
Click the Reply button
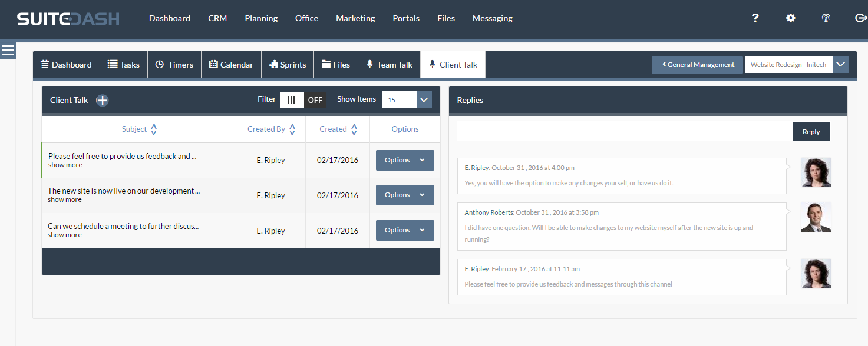(x=811, y=132)
